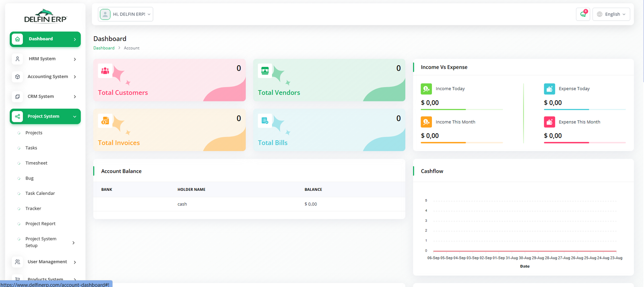The image size is (644, 287).
Task: Click the Income Today green icon
Action: click(426, 89)
